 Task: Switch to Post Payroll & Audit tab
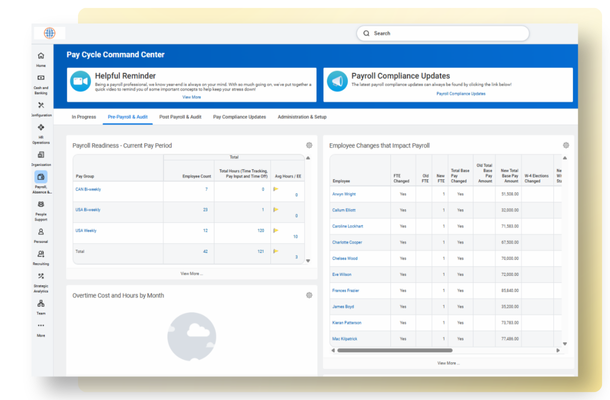pos(180,117)
